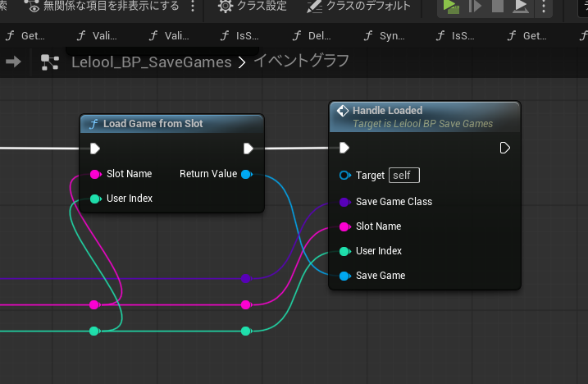The image size is (588, 384).
Task: Click Load Game from Slot node title
Action: [153, 124]
